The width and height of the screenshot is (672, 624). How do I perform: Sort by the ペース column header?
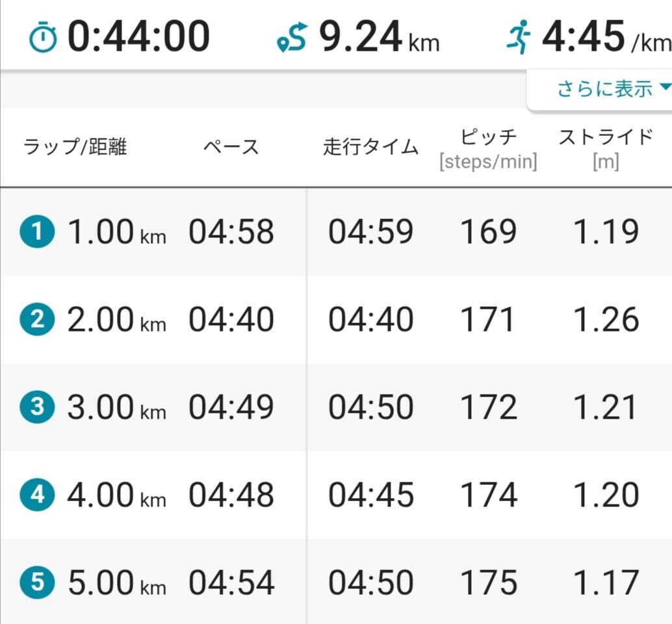pyautogui.click(x=231, y=147)
